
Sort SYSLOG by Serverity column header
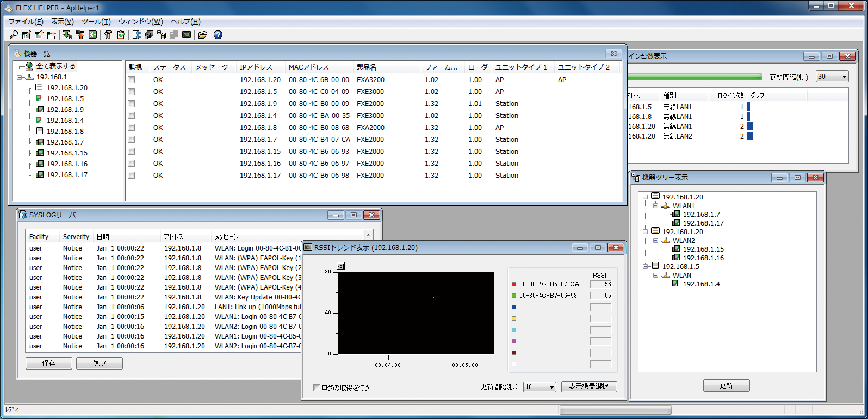(76, 236)
